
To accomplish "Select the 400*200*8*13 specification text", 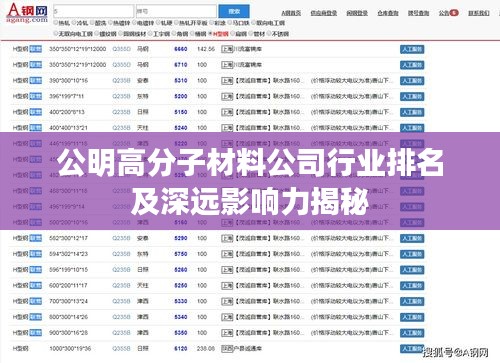I will point(67,112).
